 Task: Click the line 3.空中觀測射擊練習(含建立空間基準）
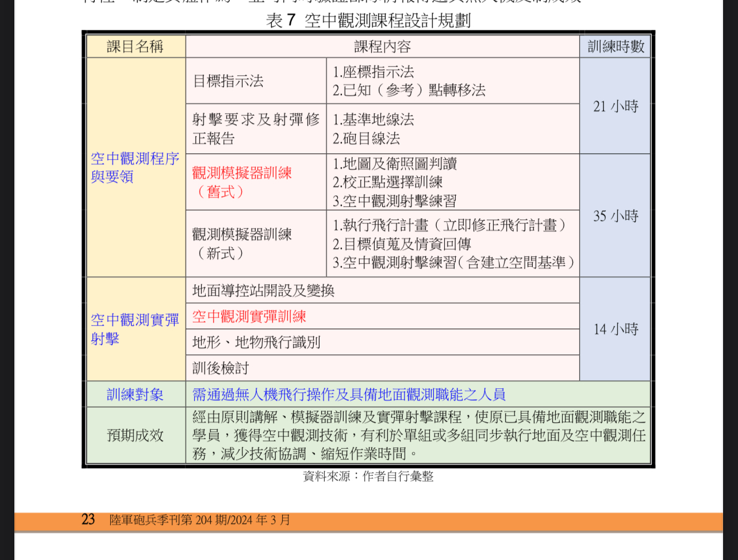point(454,263)
